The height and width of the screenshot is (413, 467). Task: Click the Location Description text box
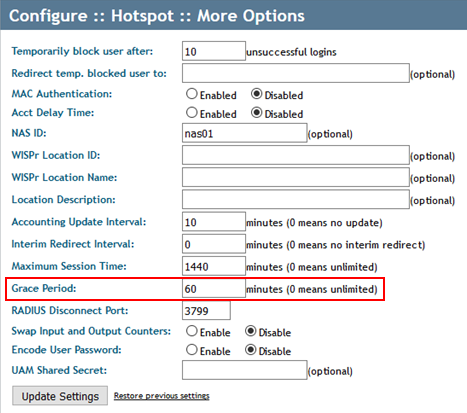[296, 199]
